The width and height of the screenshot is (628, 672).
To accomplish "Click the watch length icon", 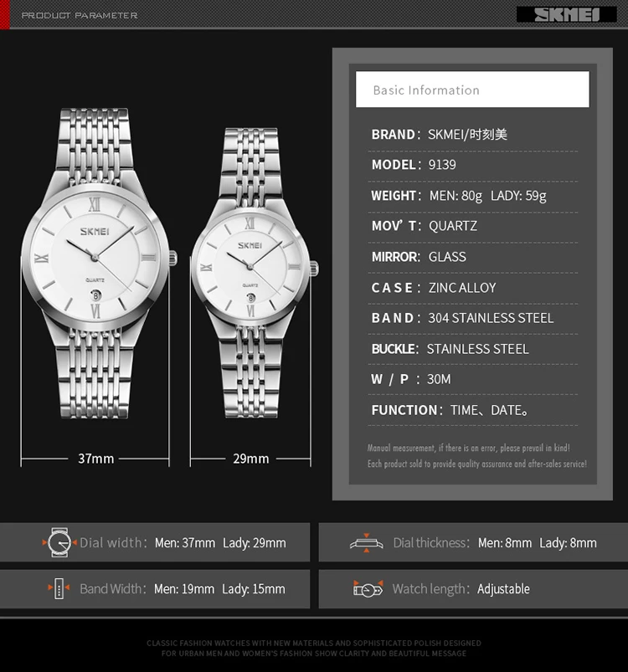I will (368, 589).
